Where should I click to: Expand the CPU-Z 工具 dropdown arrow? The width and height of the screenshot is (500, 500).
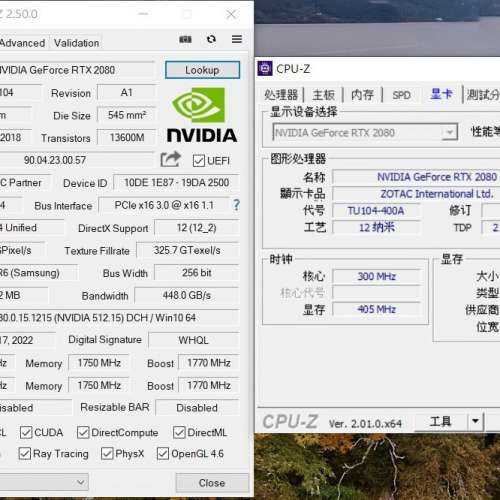476,421
